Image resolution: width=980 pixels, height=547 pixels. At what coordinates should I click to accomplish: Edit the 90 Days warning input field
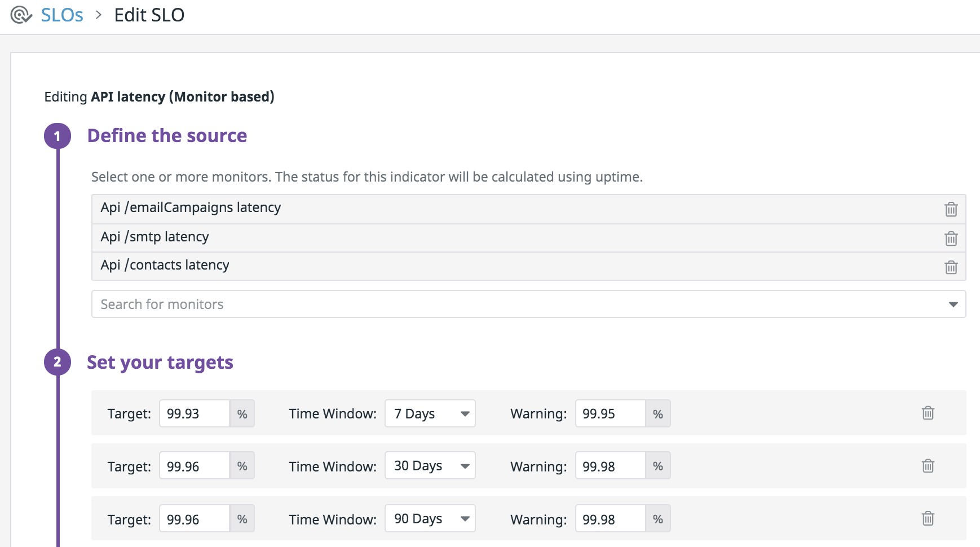click(x=610, y=519)
